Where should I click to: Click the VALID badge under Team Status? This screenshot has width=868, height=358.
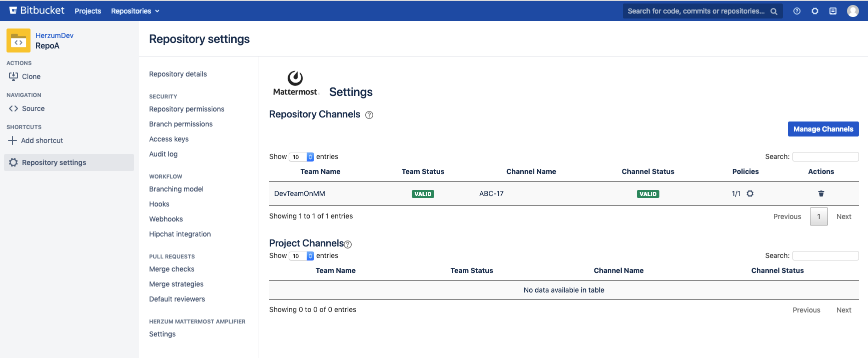423,194
